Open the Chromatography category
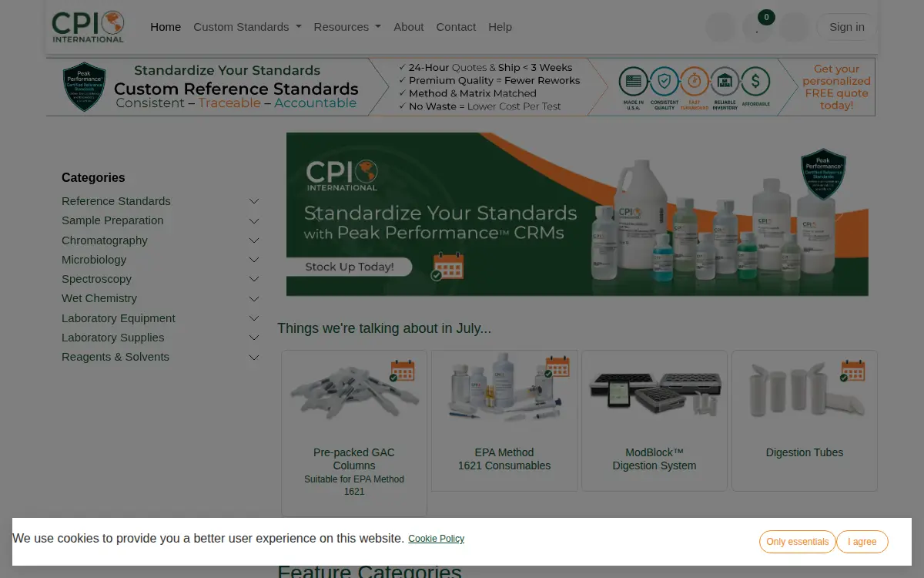924x578 pixels. tap(105, 240)
